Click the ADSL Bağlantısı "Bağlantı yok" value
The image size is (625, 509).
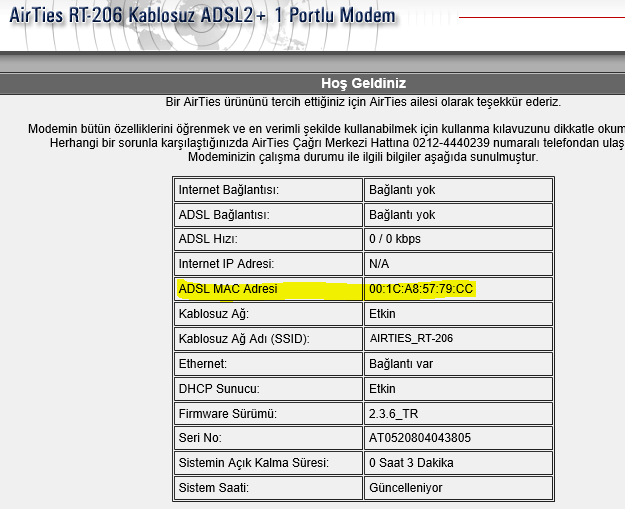click(402, 215)
